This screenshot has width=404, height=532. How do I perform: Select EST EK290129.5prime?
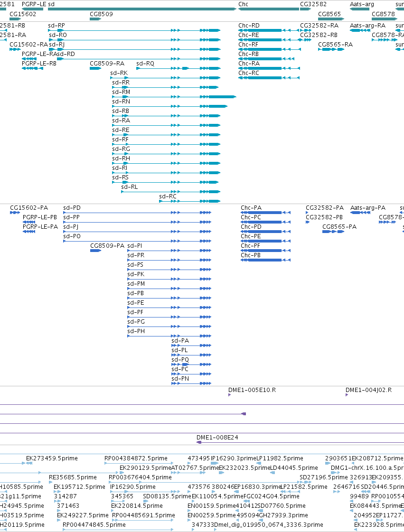[x=122, y=473]
